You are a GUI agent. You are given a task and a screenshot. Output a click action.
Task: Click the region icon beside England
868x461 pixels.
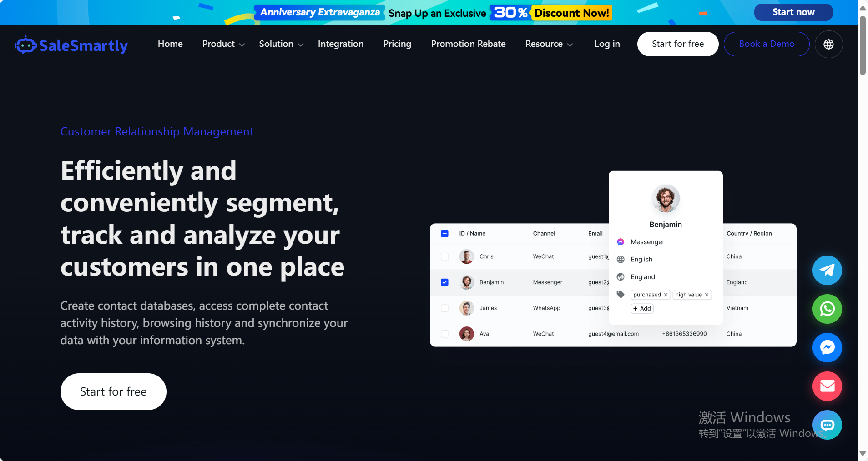[621, 277]
